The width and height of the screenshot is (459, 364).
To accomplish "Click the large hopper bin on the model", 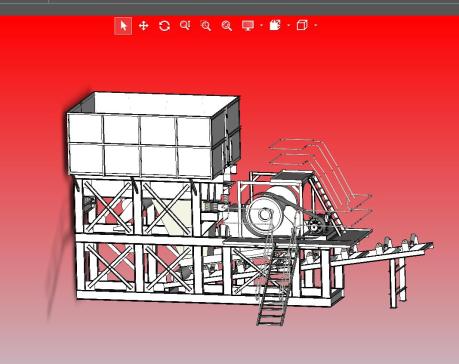I will coord(153,135).
